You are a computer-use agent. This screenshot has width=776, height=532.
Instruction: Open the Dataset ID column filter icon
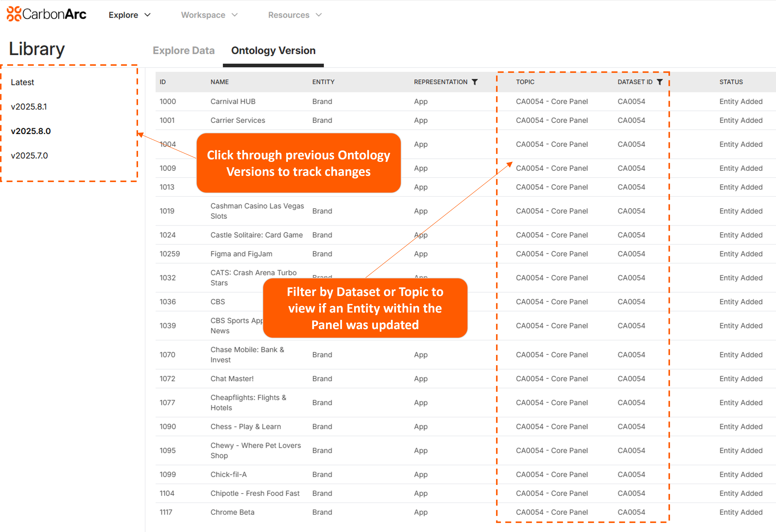point(659,82)
